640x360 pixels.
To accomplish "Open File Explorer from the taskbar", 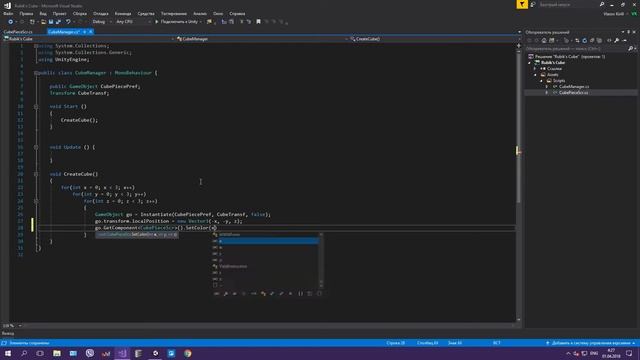I will pyautogui.click(x=57, y=353).
